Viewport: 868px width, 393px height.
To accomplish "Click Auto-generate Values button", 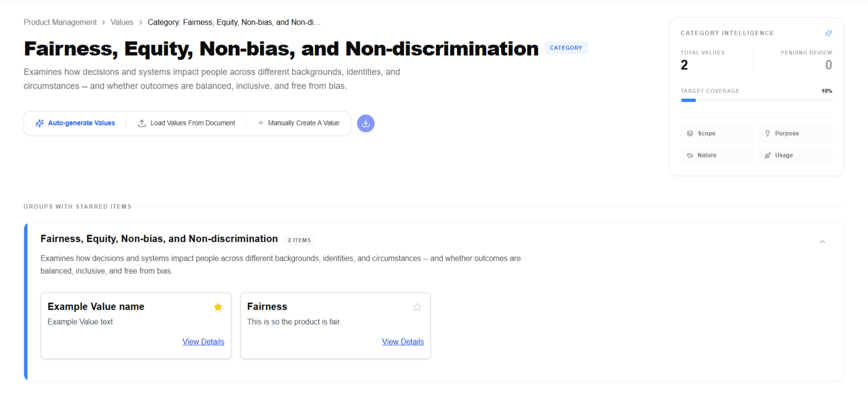I will [x=75, y=123].
